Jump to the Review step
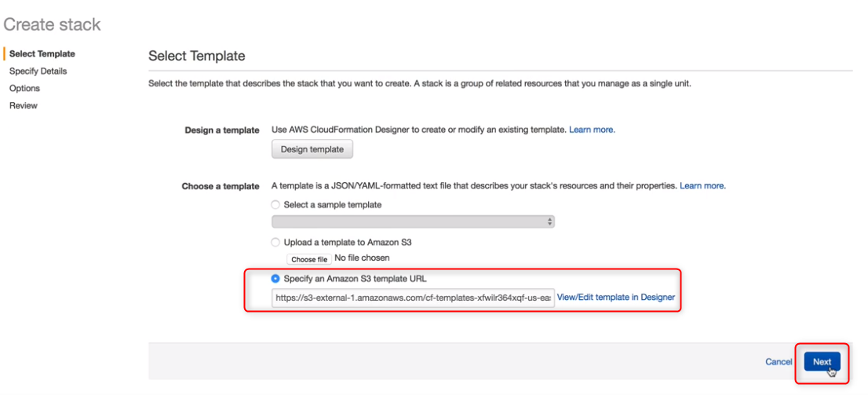Image resolution: width=868 pixels, height=395 pixels. (x=24, y=106)
